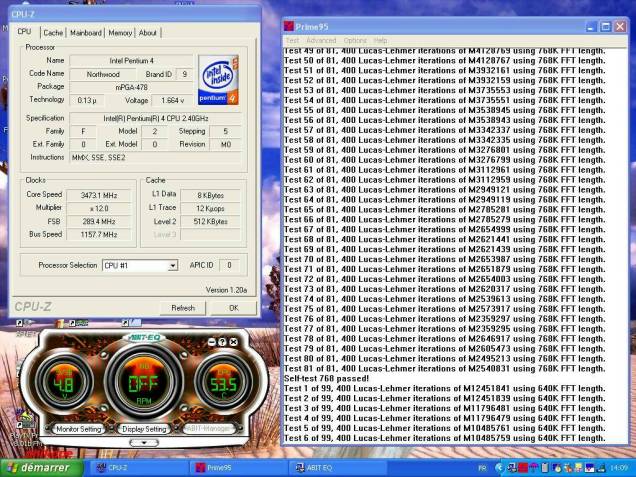The height and width of the screenshot is (477, 636).
Task: Expand ABIT EQ panel with bottom arrow
Action: point(144,443)
